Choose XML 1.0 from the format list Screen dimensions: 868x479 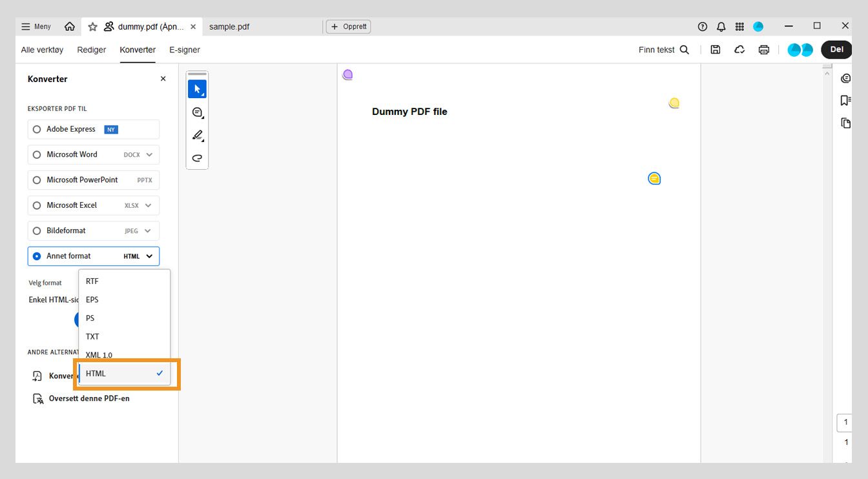point(124,355)
